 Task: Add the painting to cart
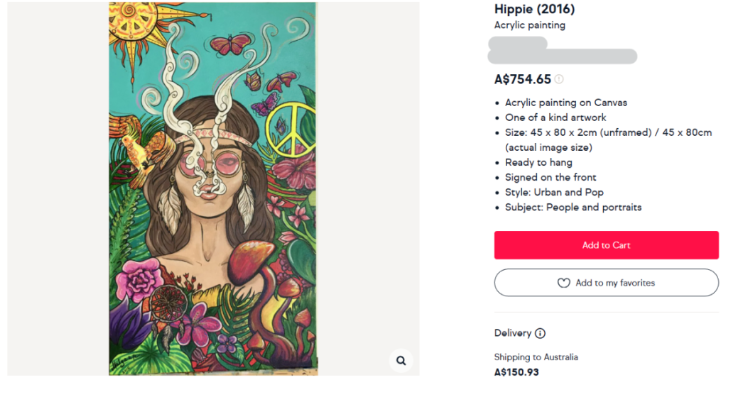click(606, 245)
